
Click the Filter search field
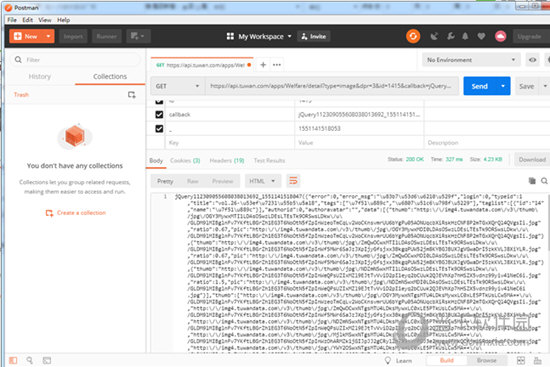point(75,60)
